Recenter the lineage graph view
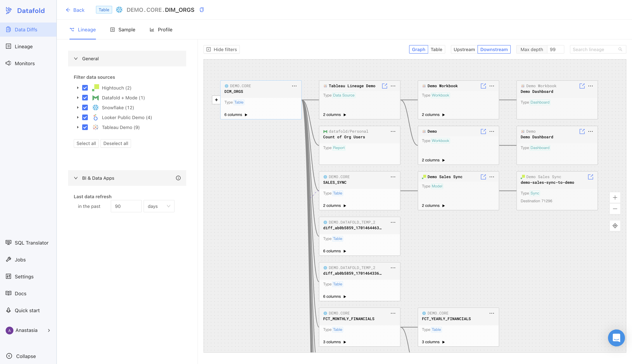The image size is (632, 364). [615, 226]
